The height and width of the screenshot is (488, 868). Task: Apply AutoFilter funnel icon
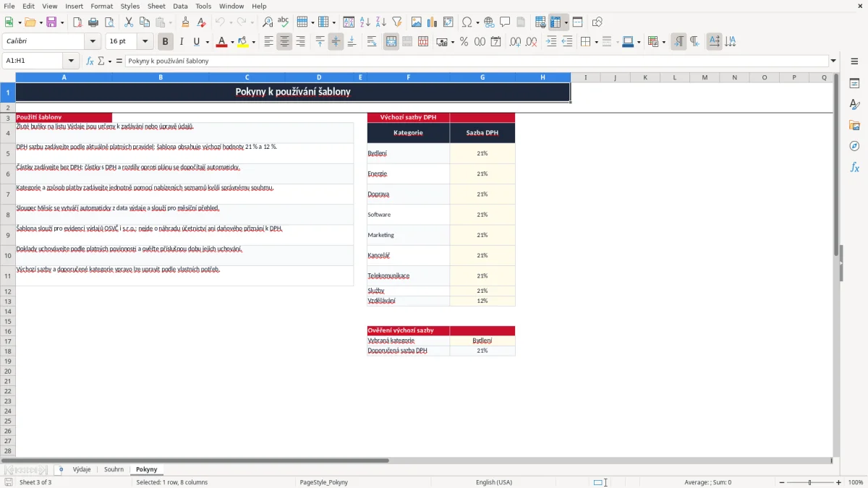(x=397, y=22)
